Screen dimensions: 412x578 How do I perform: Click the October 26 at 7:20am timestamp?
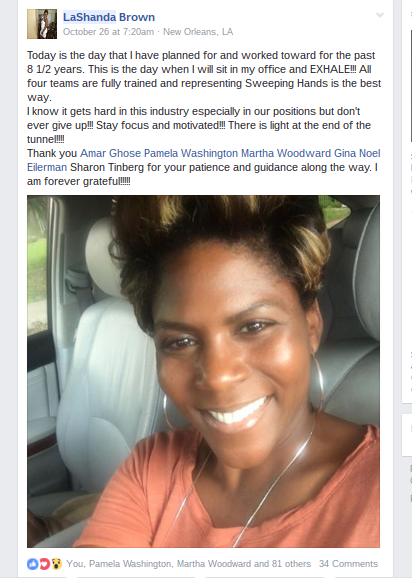pyautogui.click(x=108, y=32)
